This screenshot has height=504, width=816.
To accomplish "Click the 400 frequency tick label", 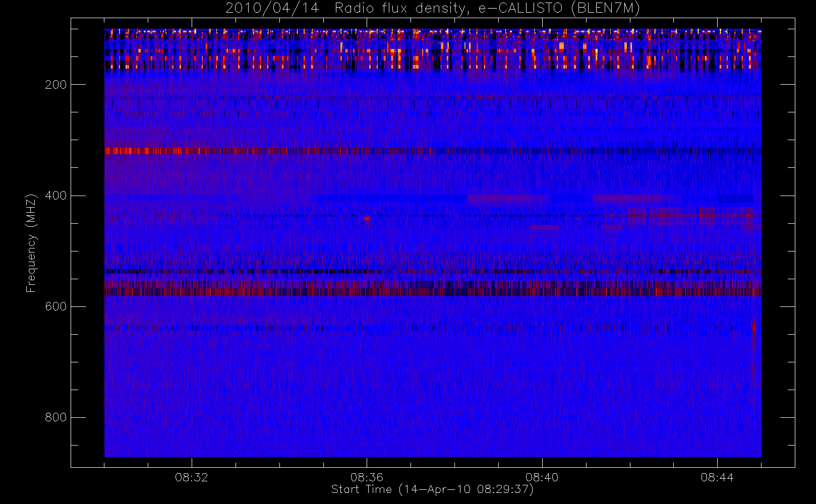I will [56, 196].
